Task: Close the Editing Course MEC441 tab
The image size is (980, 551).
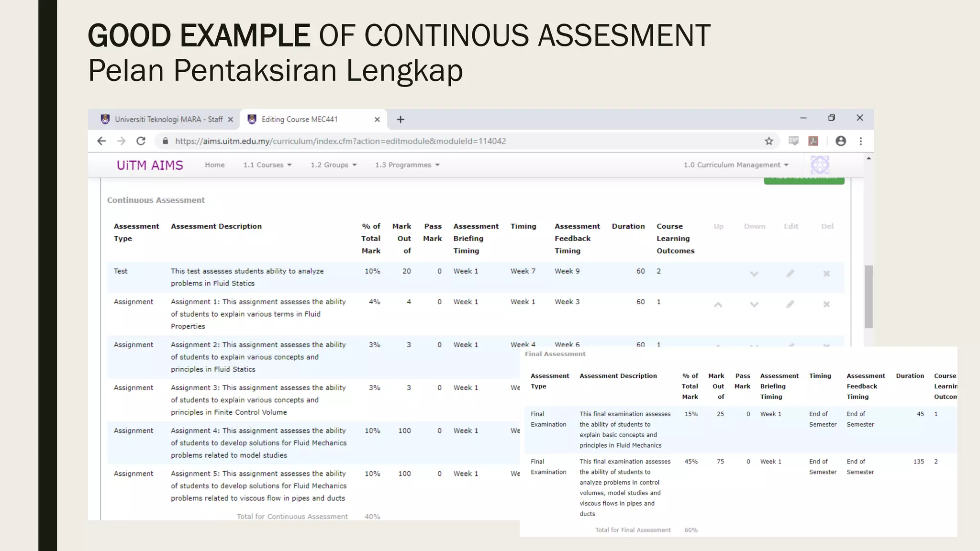Action: point(377,120)
